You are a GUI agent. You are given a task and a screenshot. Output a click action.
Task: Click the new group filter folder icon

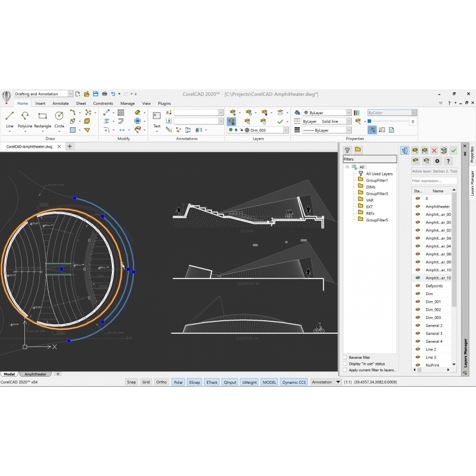pyautogui.click(x=358, y=150)
